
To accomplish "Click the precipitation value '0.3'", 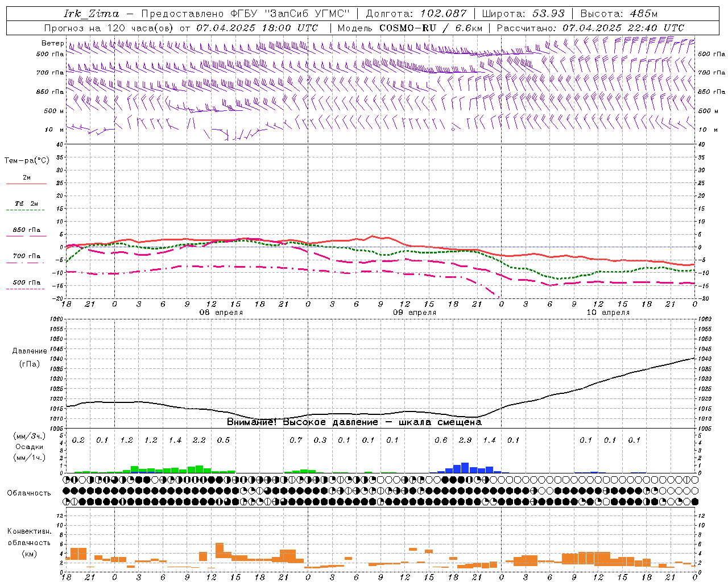I will [320, 440].
